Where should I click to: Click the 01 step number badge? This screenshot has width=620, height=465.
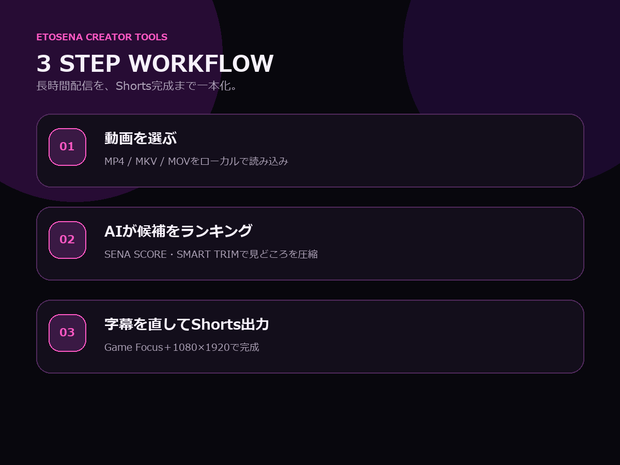(67, 147)
